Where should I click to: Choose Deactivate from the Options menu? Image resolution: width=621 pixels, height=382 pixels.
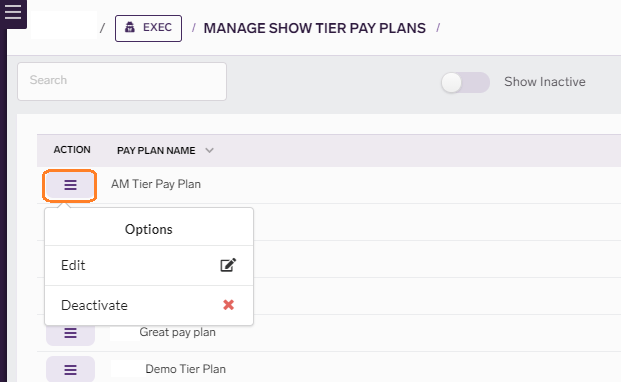[x=149, y=305]
